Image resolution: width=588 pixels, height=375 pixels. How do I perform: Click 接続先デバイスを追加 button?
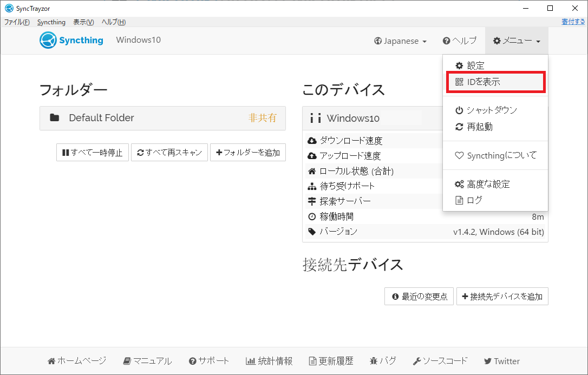coord(502,297)
